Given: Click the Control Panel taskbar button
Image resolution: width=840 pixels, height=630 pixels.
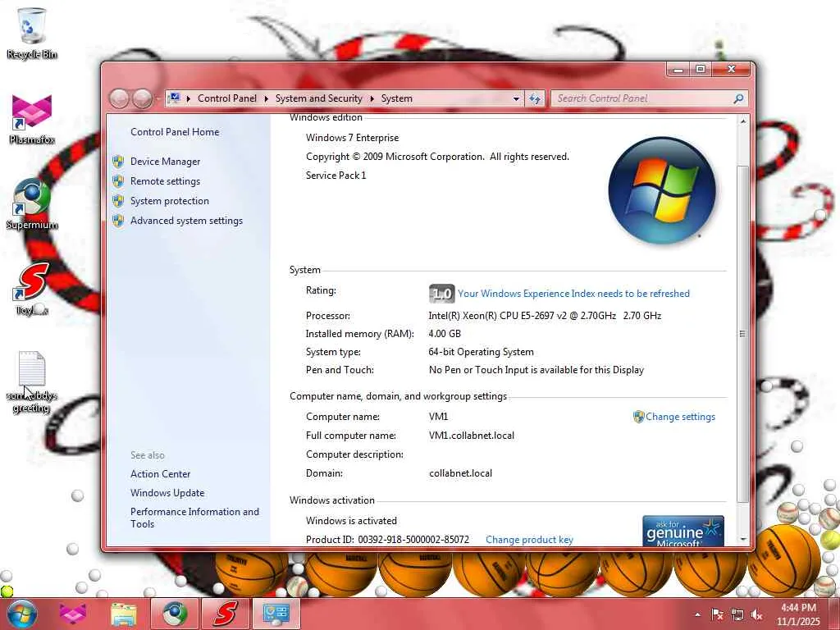Looking at the screenshot, I should coord(276,614).
